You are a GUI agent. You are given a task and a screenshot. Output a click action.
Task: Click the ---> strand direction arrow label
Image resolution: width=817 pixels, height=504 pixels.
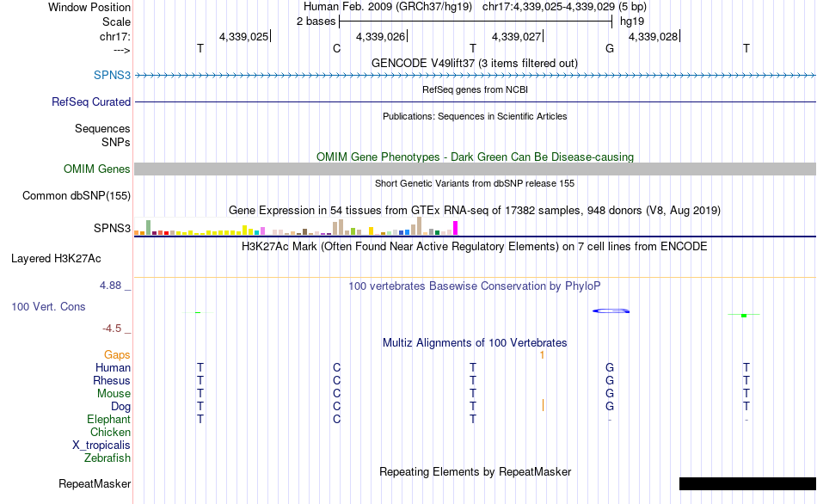coord(122,50)
